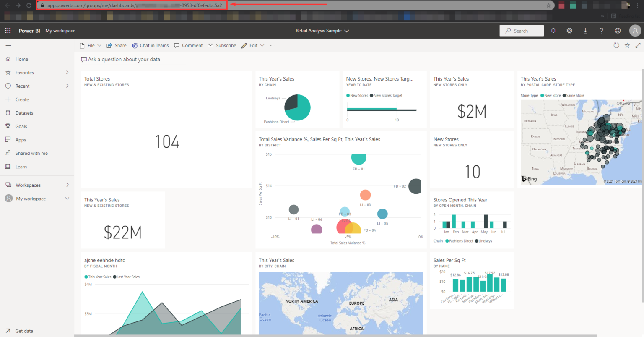Open the More options ellipsis menu

click(273, 45)
